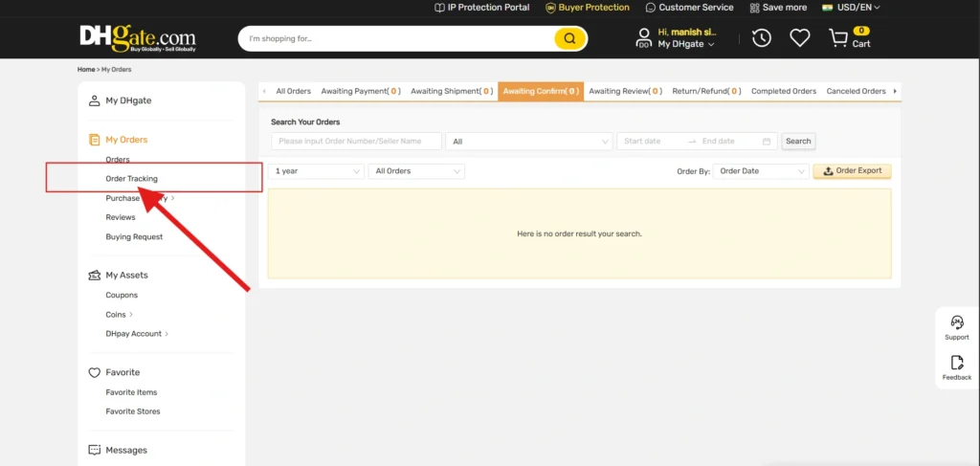Click the My Orders clipboard icon
Image resolution: width=980 pixels, height=466 pixels.
95,140
